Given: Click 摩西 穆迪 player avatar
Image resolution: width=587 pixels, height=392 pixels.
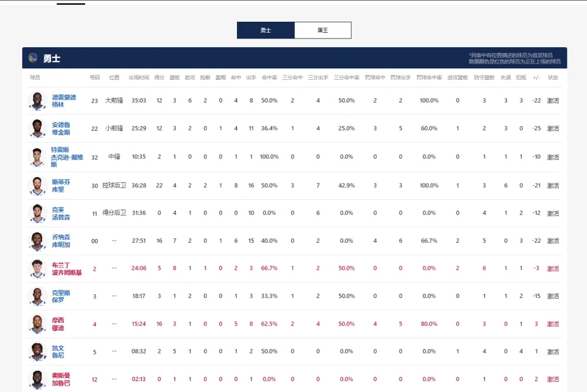Looking at the screenshot, I should (38, 324).
